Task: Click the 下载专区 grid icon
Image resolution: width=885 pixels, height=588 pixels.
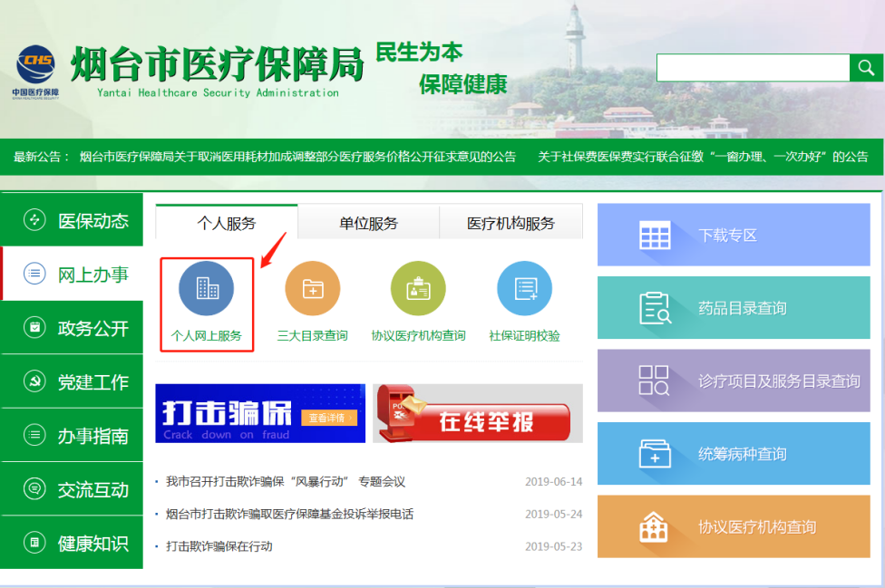Action: tap(655, 235)
